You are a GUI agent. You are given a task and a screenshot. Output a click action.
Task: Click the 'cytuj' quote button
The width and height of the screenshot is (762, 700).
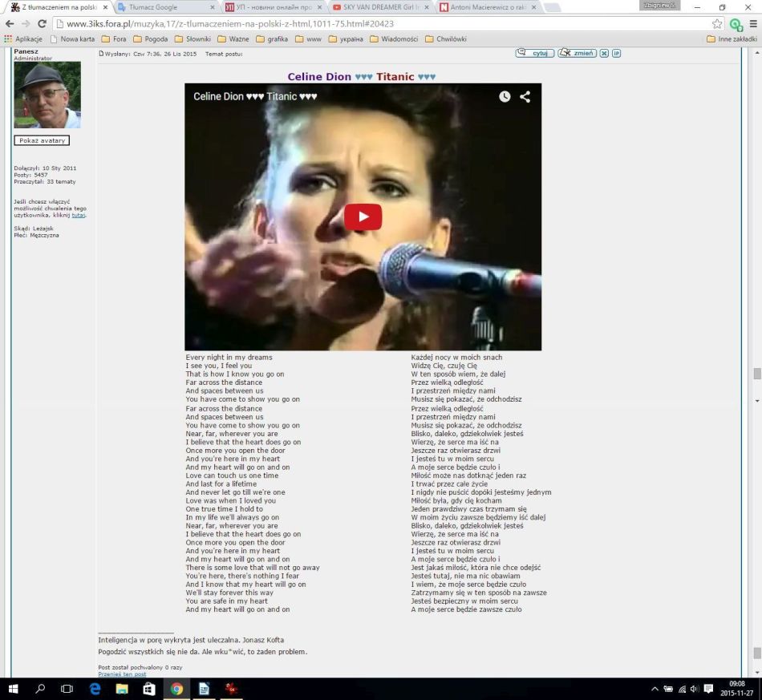tap(534, 53)
